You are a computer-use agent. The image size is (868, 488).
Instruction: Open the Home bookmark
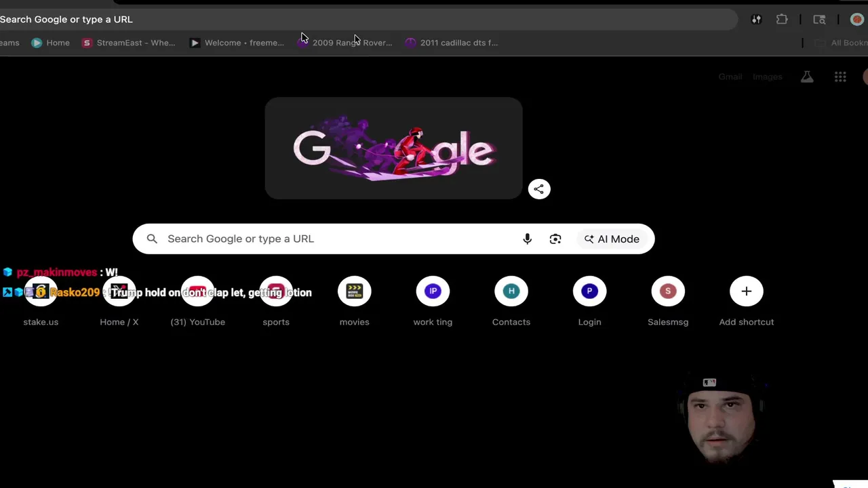tap(51, 43)
